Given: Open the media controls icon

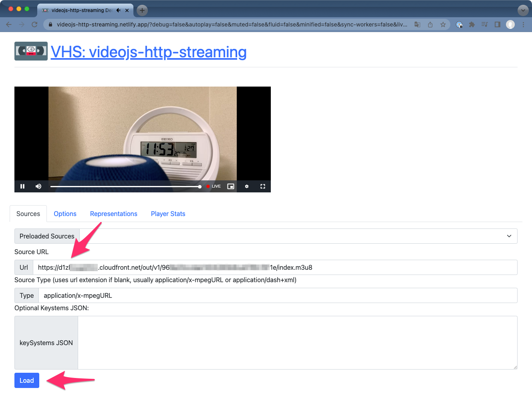Looking at the screenshot, I should (485, 24).
